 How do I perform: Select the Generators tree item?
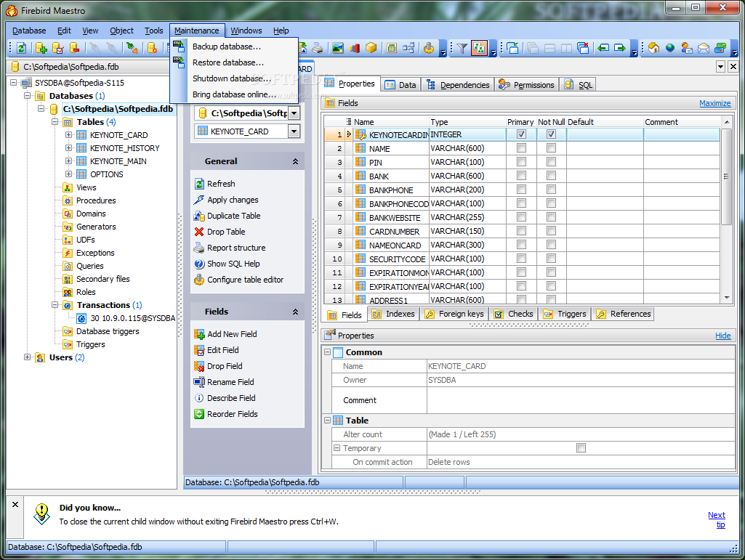pyautogui.click(x=96, y=227)
